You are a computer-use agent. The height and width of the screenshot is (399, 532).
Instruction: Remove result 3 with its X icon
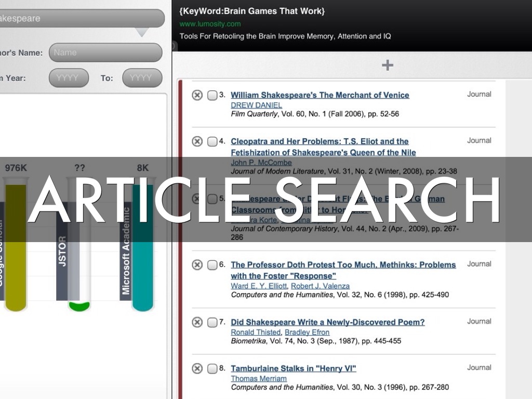[197, 95]
